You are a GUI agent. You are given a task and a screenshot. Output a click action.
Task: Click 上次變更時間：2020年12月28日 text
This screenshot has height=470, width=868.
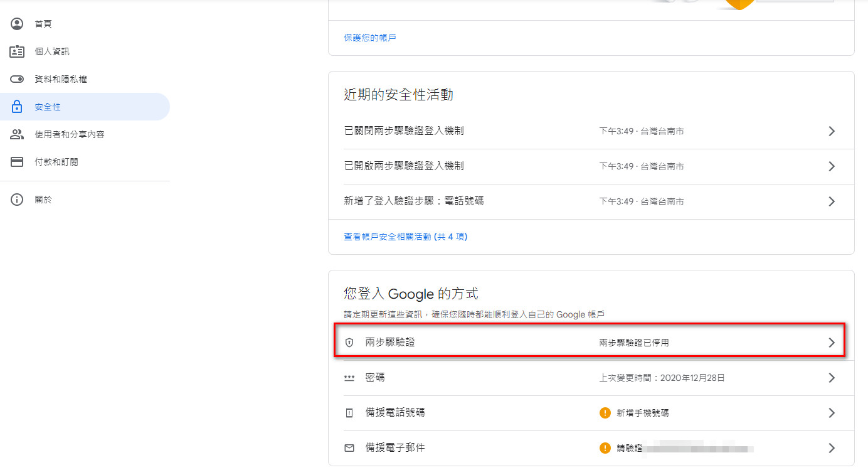[x=662, y=378]
